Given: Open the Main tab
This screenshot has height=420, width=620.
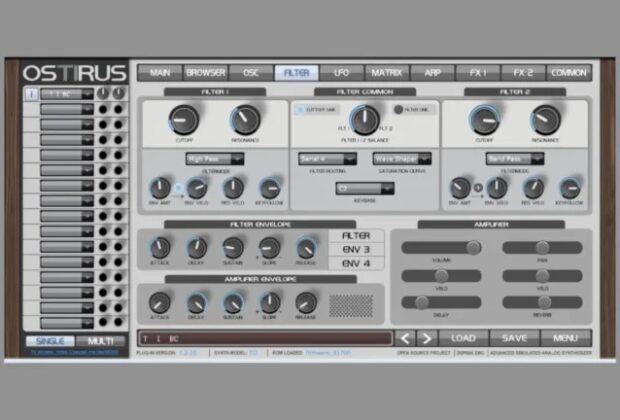Looking at the screenshot, I should point(160,73).
